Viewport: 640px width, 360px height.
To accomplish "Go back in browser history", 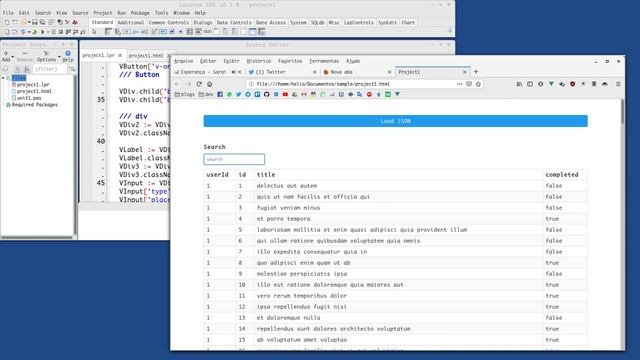I will pos(178,84).
